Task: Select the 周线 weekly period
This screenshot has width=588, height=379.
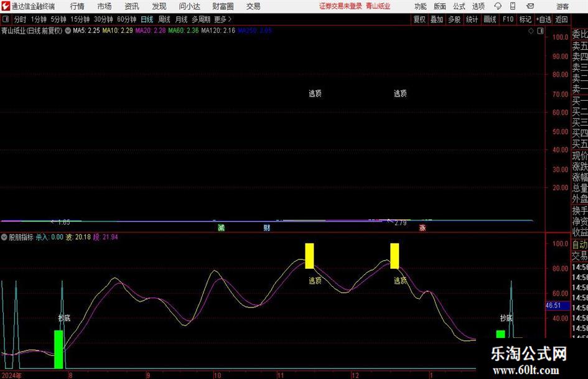Action: pos(164,19)
